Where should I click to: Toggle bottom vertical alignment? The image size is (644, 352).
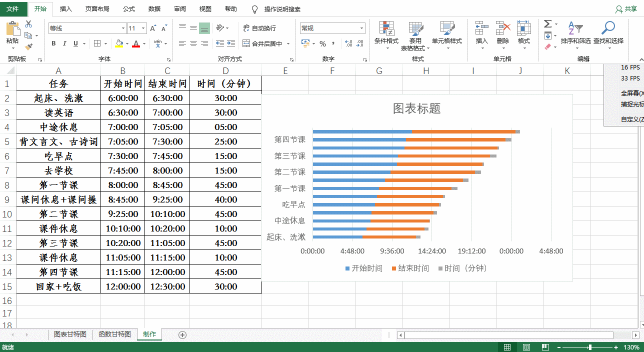(x=204, y=28)
